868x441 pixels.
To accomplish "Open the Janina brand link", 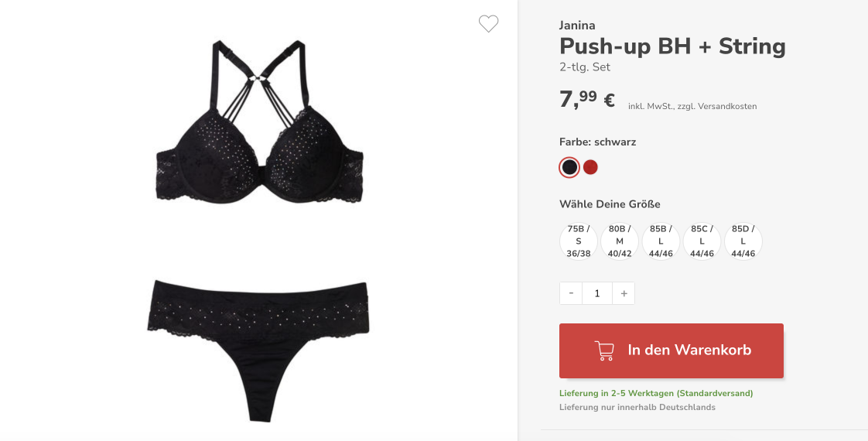I will coord(577,26).
